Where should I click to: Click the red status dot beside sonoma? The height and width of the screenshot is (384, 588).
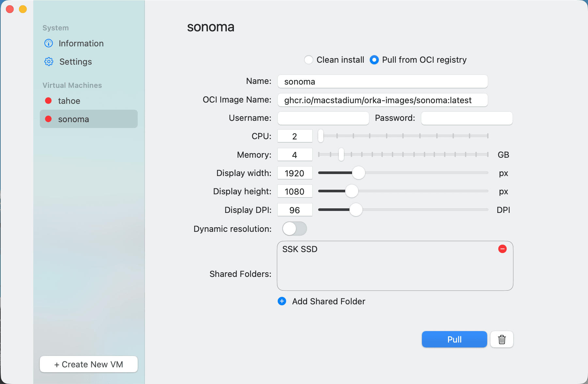(x=48, y=119)
